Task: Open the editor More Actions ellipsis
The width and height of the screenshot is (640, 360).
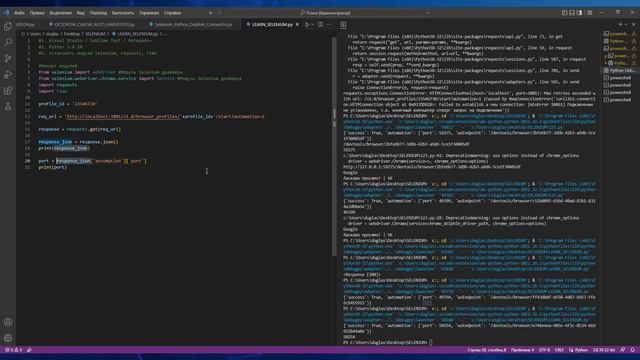Action: pyautogui.click(x=329, y=24)
